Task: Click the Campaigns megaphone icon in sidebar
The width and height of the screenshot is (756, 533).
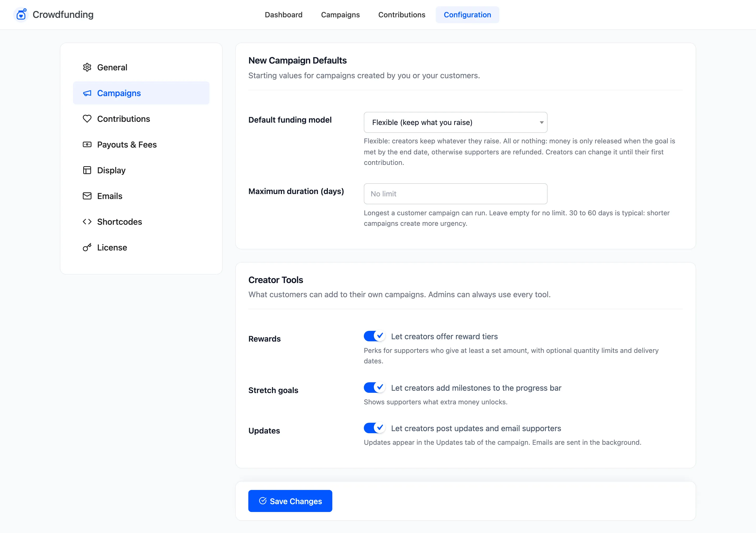Action: click(87, 93)
